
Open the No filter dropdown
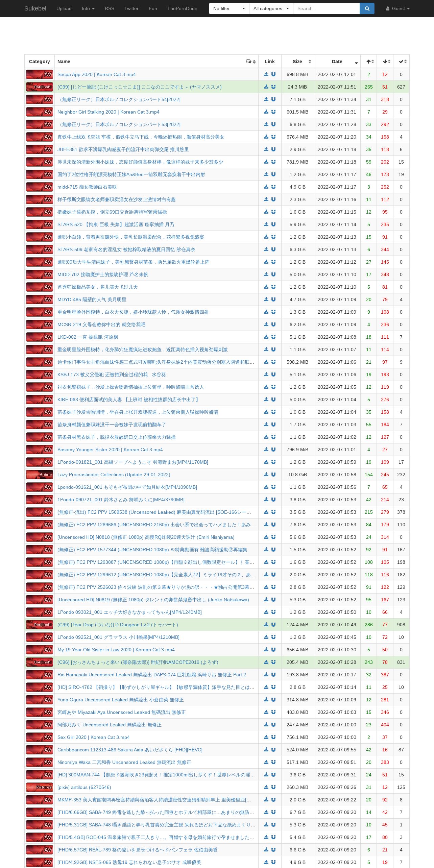[229, 8]
